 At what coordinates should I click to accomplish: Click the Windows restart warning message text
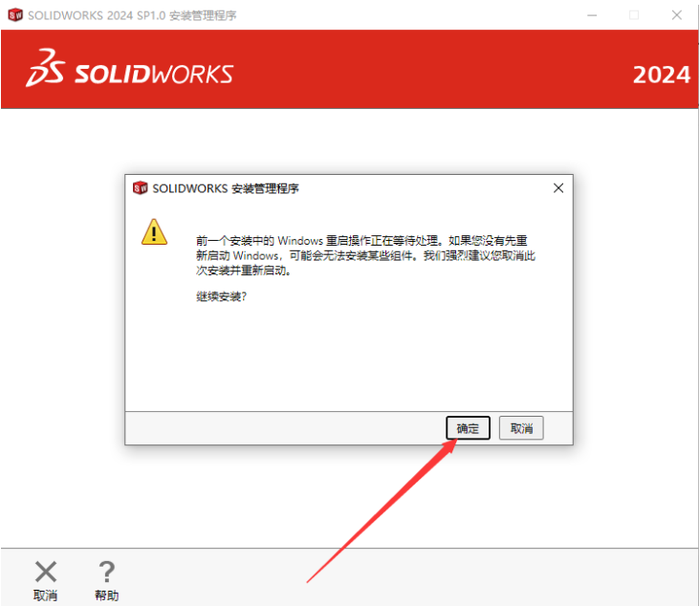click(365, 255)
